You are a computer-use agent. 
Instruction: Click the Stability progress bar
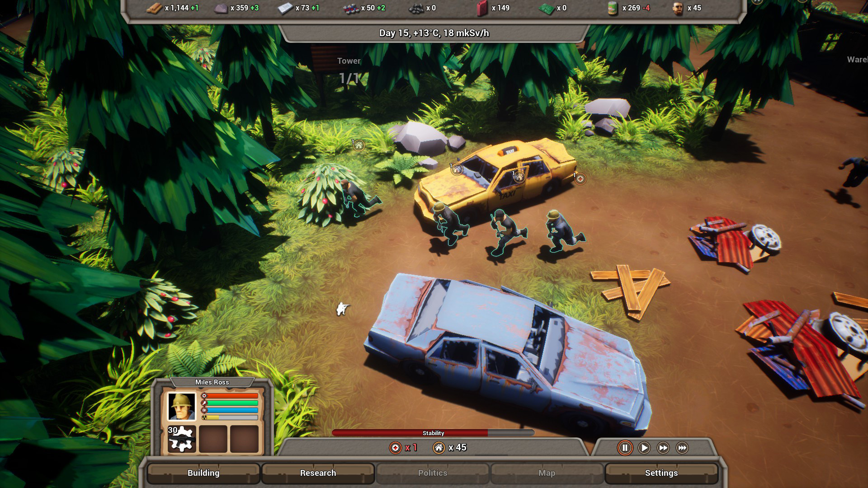tap(433, 433)
